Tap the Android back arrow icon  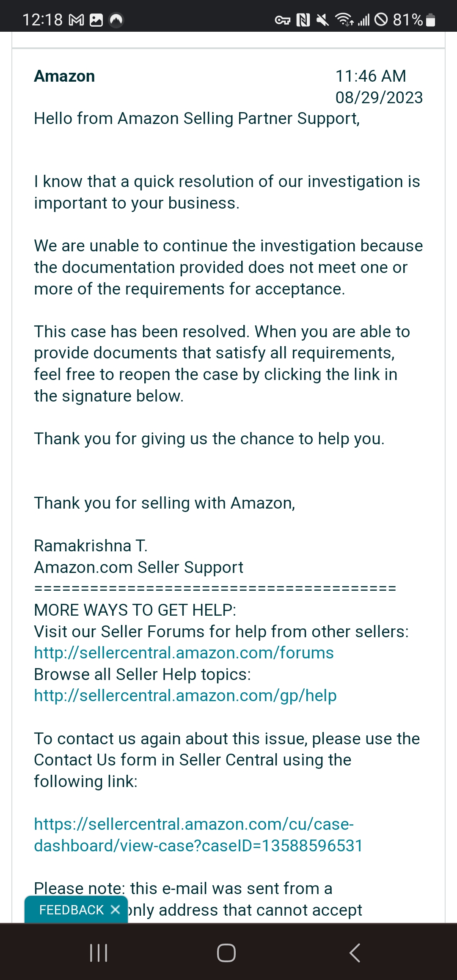click(x=355, y=953)
